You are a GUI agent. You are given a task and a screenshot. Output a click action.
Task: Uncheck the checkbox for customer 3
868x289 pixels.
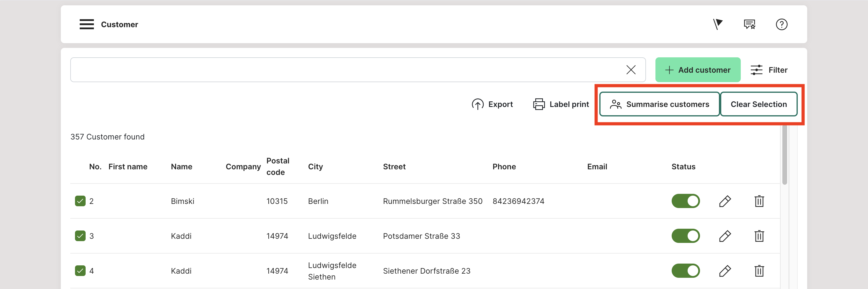point(80,236)
